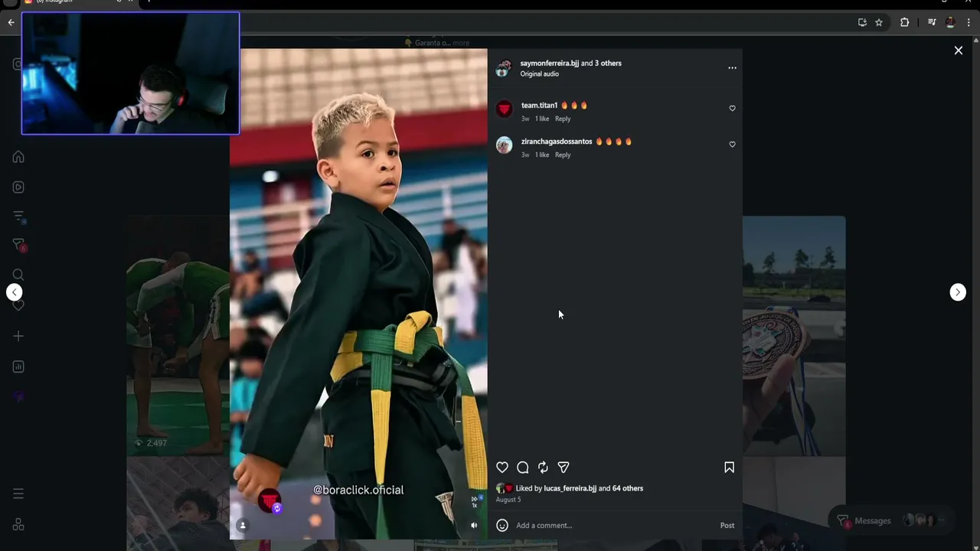Open the comment bubble icon under the post
The image size is (980, 551).
(523, 468)
